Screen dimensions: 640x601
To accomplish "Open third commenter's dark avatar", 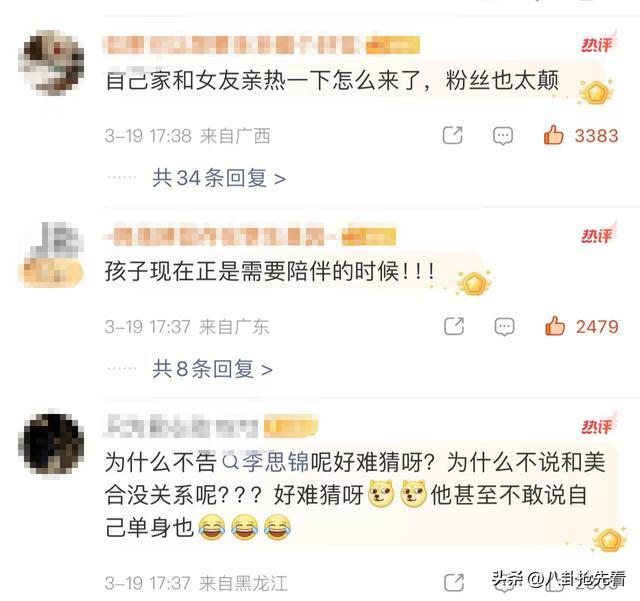I will pyautogui.click(x=51, y=444).
